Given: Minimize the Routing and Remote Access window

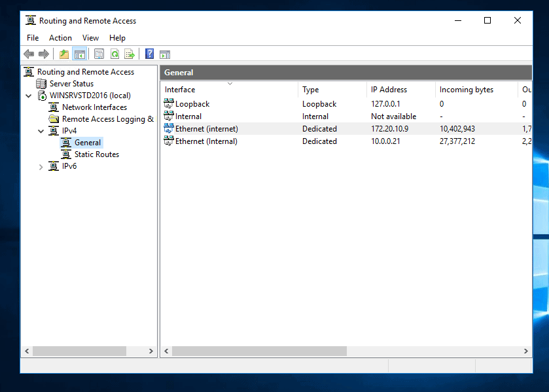Looking at the screenshot, I should (457, 20).
